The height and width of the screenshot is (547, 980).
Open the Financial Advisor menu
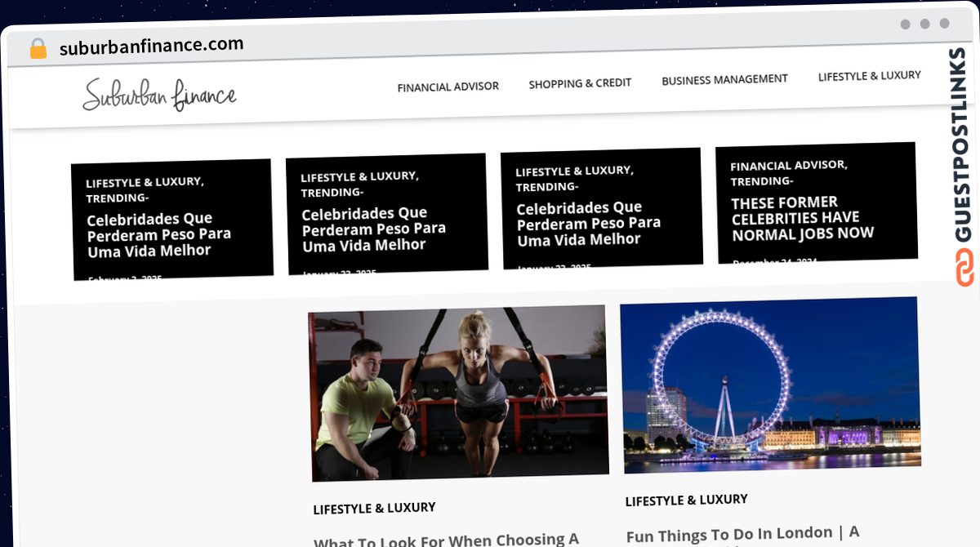coord(448,87)
